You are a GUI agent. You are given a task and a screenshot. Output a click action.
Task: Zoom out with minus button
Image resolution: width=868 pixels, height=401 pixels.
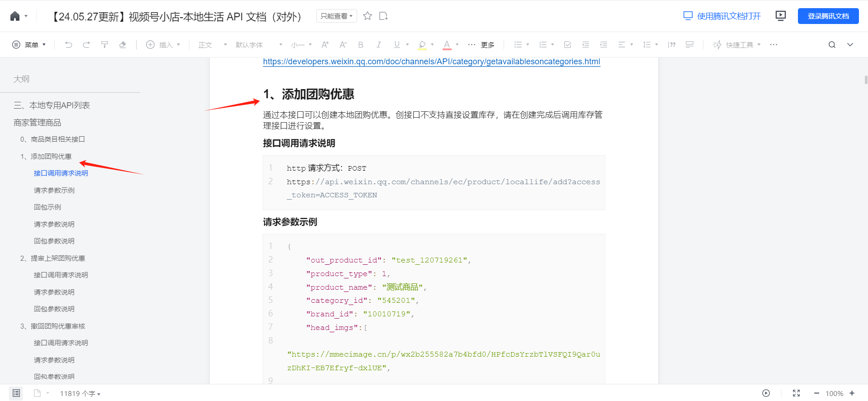coord(816,393)
